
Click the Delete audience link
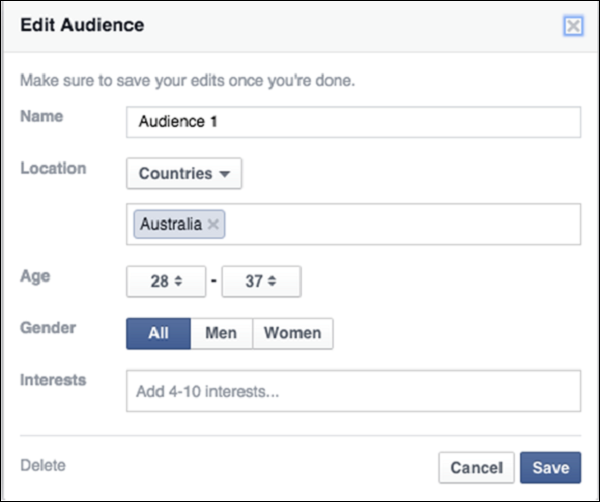[42, 465]
